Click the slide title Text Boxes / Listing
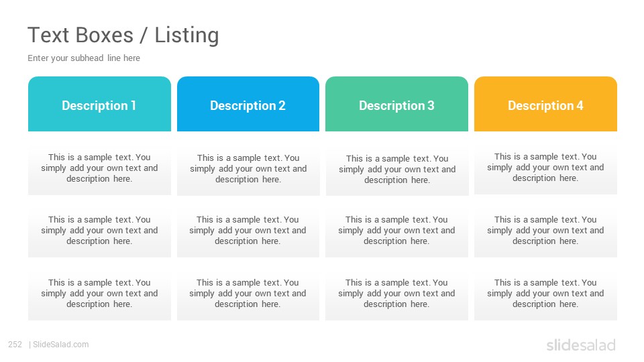The image size is (644, 362). coord(123,36)
